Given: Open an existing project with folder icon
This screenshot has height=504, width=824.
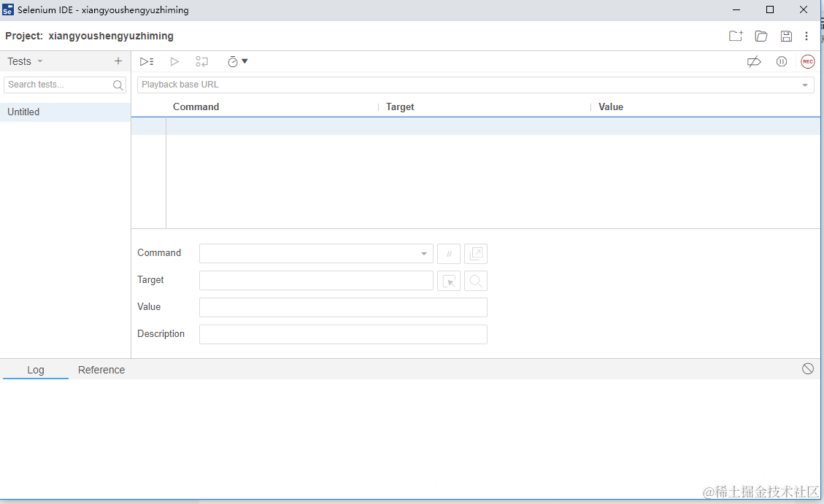Looking at the screenshot, I should 761,36.
